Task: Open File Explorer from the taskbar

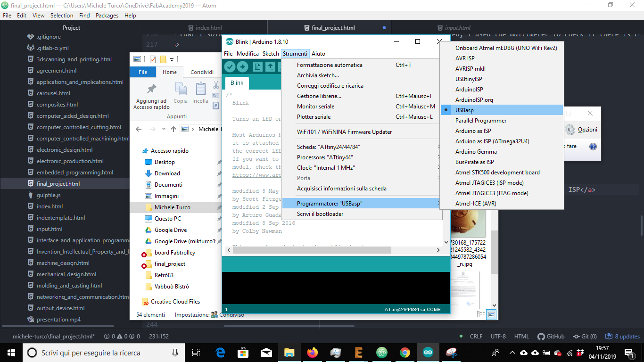Action: coord(289,353)
